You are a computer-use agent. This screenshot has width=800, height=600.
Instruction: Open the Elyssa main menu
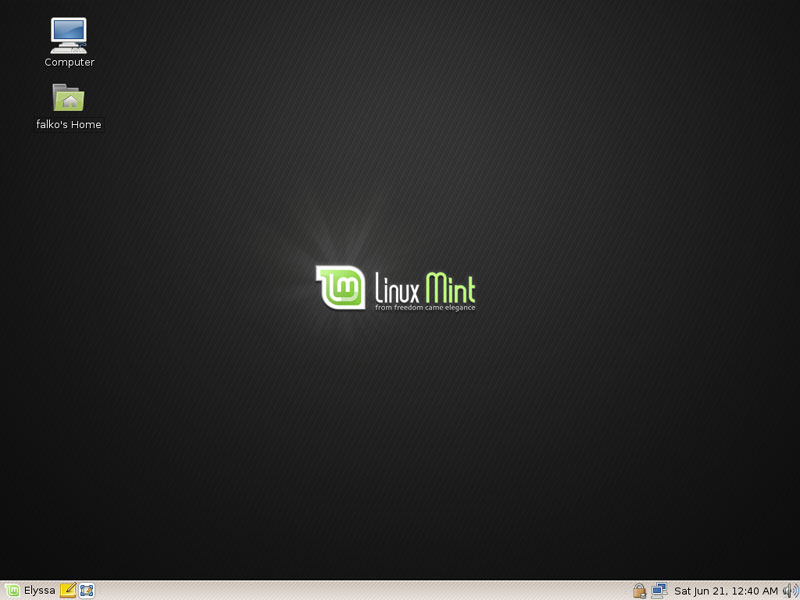pos(29,590)
